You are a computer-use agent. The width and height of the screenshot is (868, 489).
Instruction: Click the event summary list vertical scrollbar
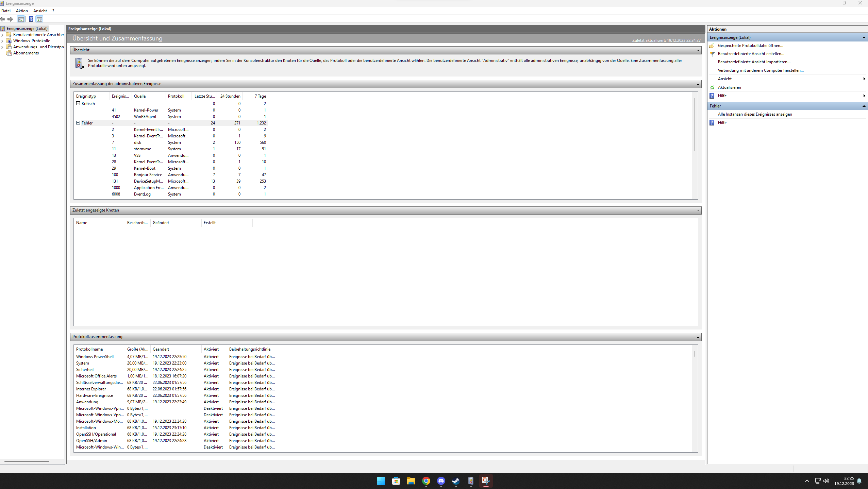(695, 125)
